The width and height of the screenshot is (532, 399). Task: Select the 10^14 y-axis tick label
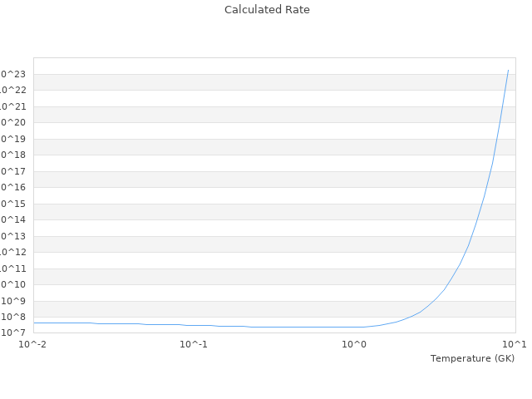pyautogui.click(x=14, y=220)
